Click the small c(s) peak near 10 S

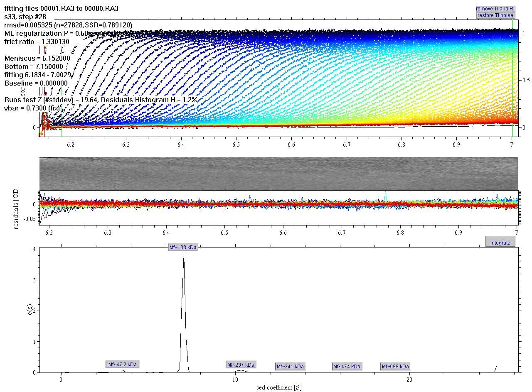point(240,370)
